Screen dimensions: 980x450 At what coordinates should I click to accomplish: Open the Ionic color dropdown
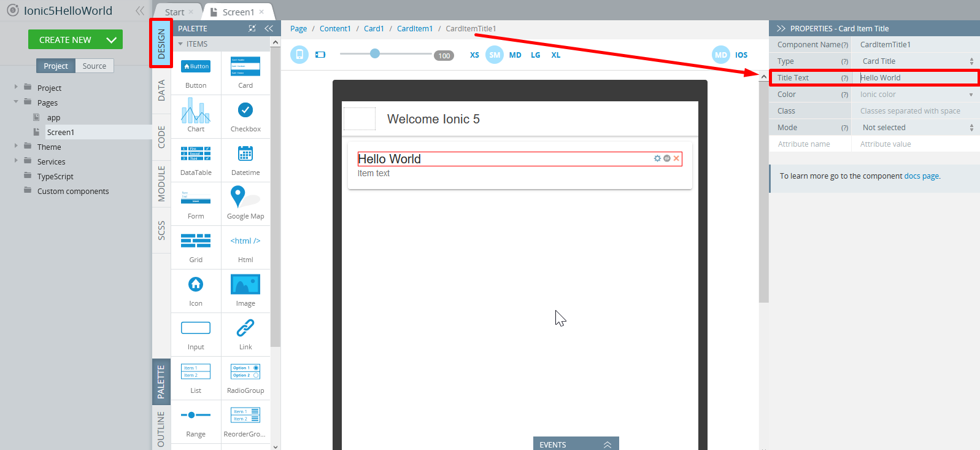pyautogui.click(x=916, y=95)
